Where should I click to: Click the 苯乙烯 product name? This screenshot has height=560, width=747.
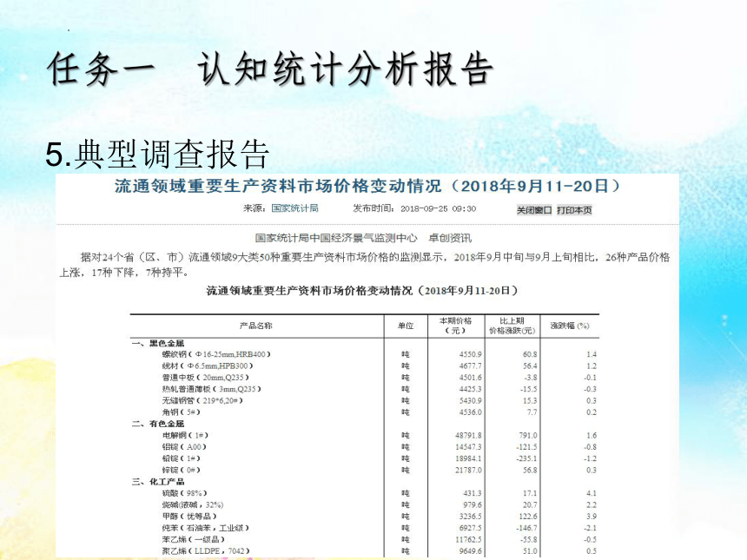tap(194, 539)
